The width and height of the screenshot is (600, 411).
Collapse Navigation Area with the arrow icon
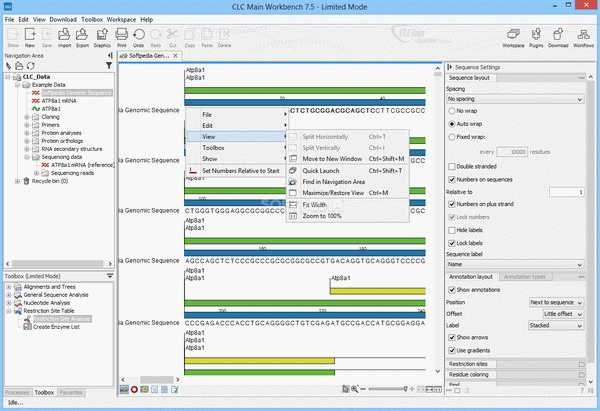110,56
